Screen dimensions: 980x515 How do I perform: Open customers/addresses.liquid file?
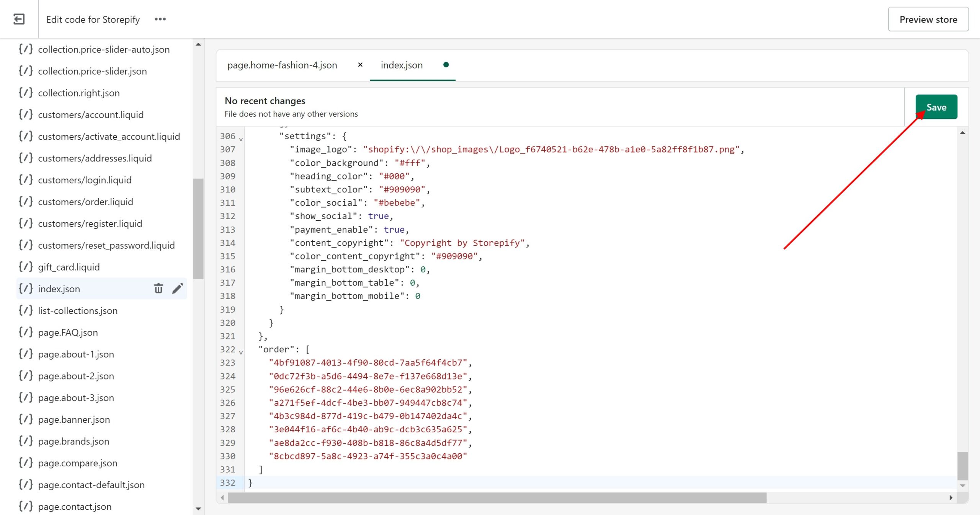(x=95, y=158)
